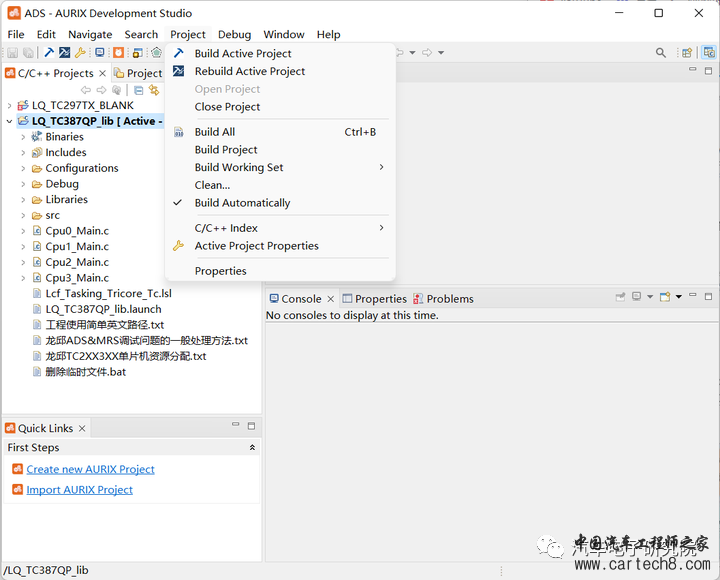Minimize the Console panel
The height and width of the screenshot is (580, 720).
[693, 296]
